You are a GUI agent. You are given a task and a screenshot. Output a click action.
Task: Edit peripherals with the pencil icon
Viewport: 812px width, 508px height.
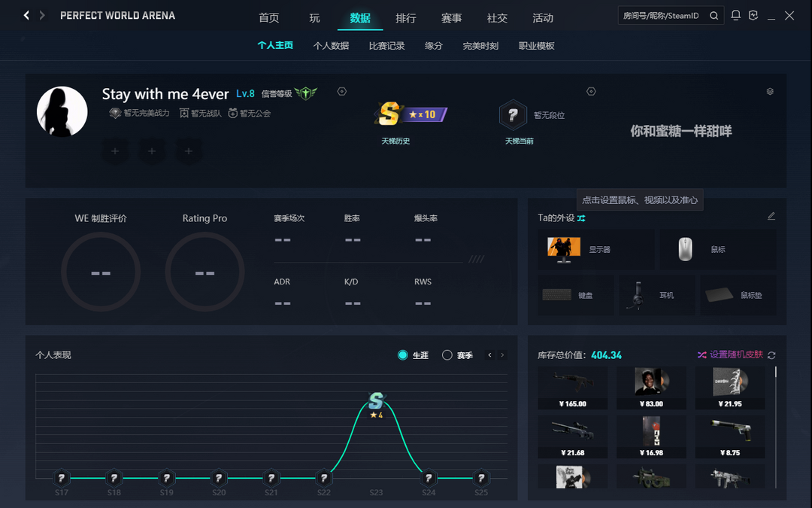coord(771,216)
